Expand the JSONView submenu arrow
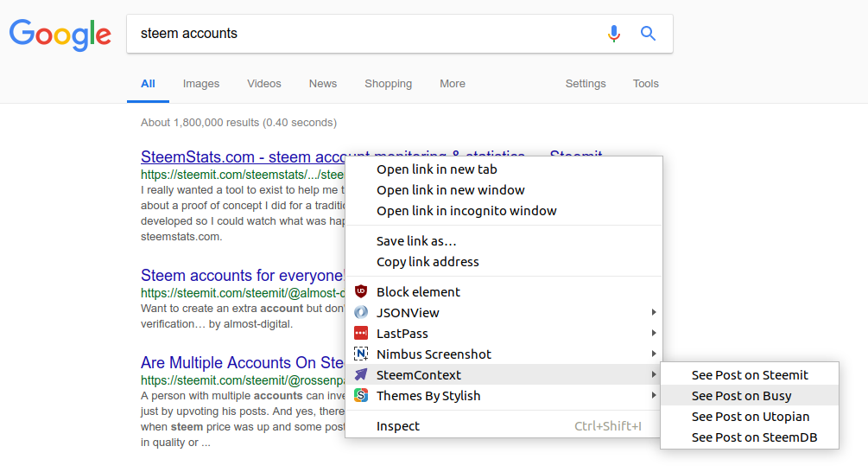This screenshot has width=868, height=472. (654, 313)
